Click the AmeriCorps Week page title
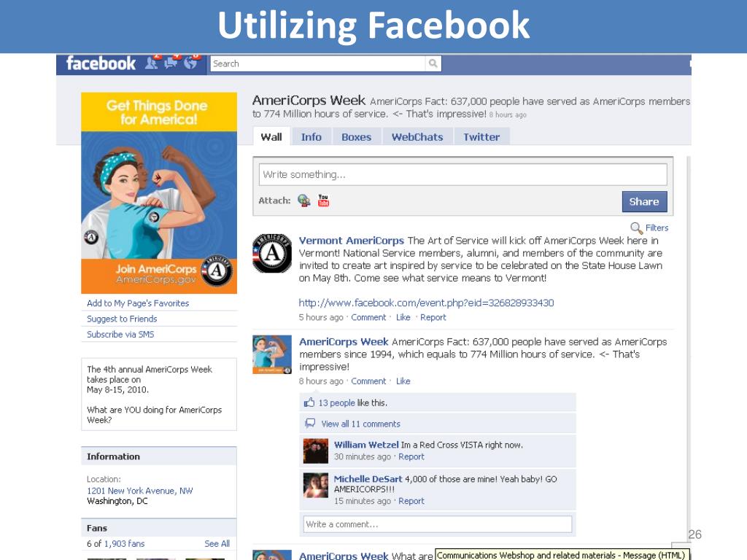Screen dimensions: 747x560 coord(309,101)
